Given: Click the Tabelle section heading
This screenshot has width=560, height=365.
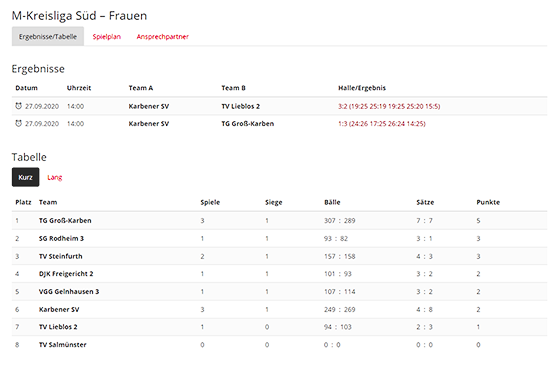Looking at the screenshot, I should tap(29, 157).
